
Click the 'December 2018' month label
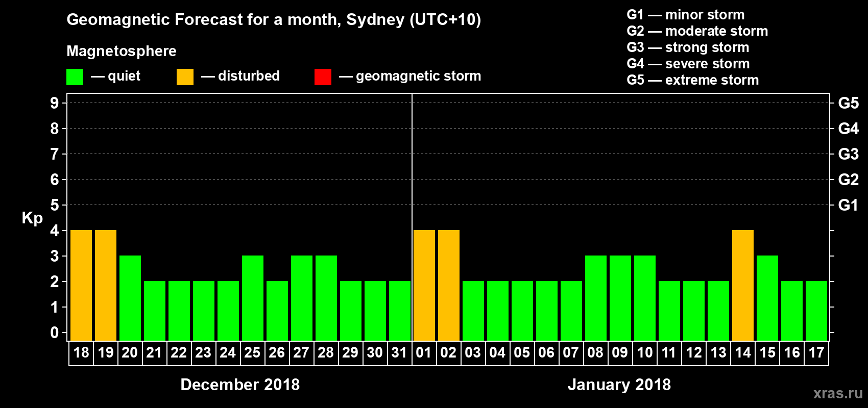(x=240, y=385)
